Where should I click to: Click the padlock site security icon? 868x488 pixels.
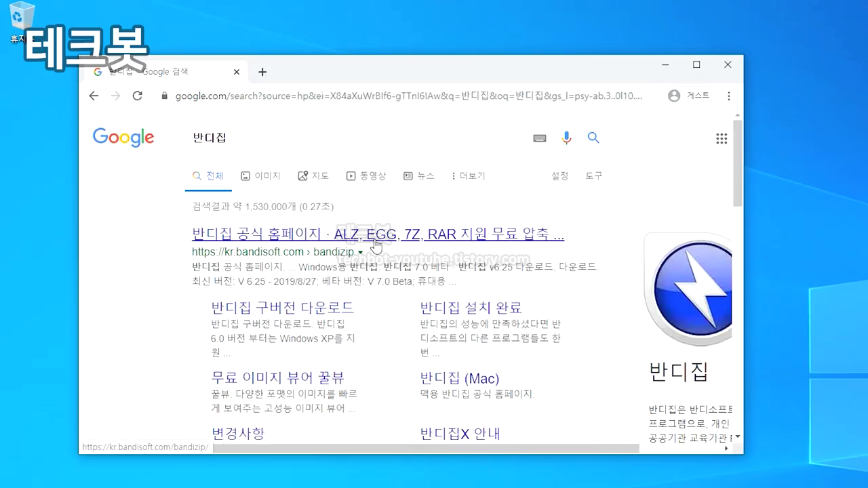163,96
